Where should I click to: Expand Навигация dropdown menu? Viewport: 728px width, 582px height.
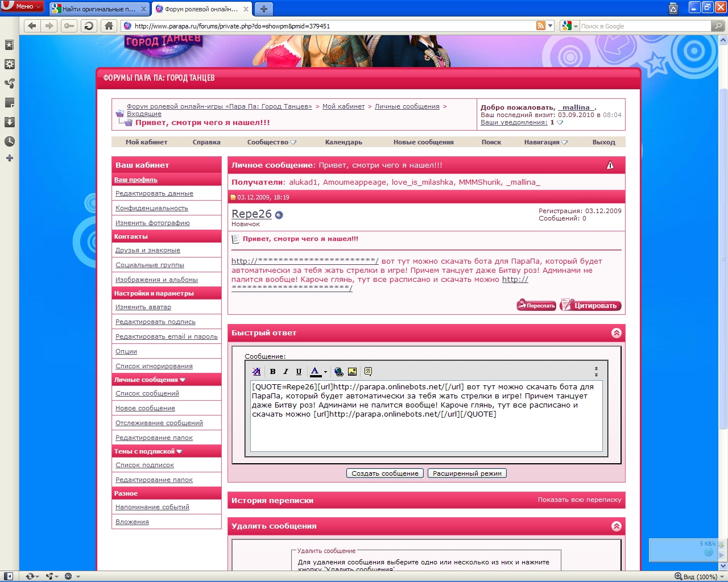tap(545, 142)
